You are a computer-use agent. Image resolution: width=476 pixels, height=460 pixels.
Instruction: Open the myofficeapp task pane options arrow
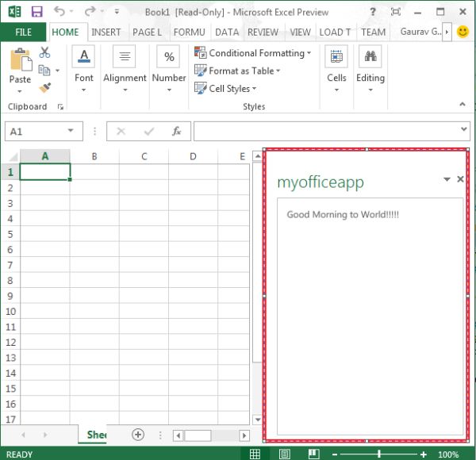[x=447, y=179]
